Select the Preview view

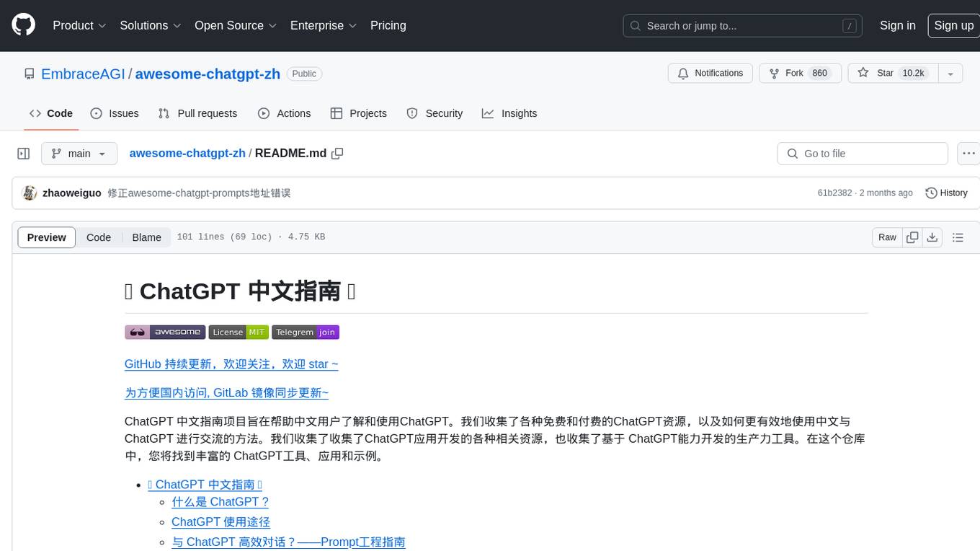click(47, 237)
